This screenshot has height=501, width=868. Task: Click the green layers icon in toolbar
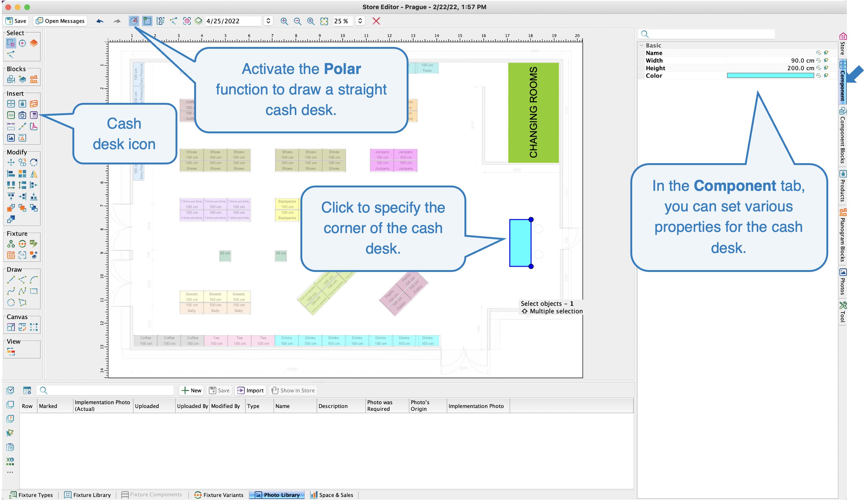coord(199,21)
